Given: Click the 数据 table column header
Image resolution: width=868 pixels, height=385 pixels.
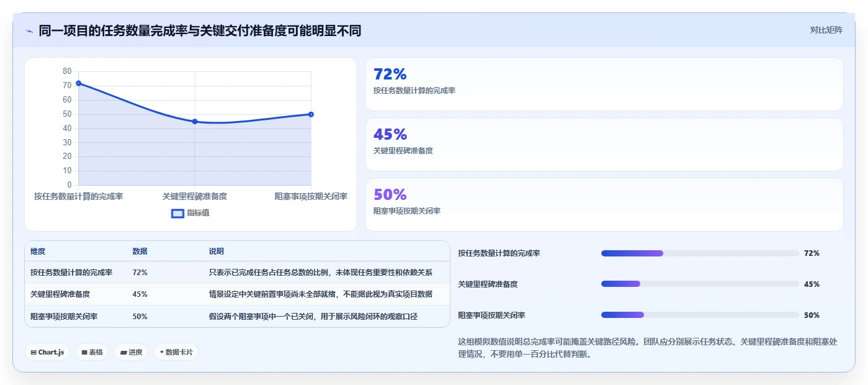Looking at the screenshot, I should coord(140,251).
